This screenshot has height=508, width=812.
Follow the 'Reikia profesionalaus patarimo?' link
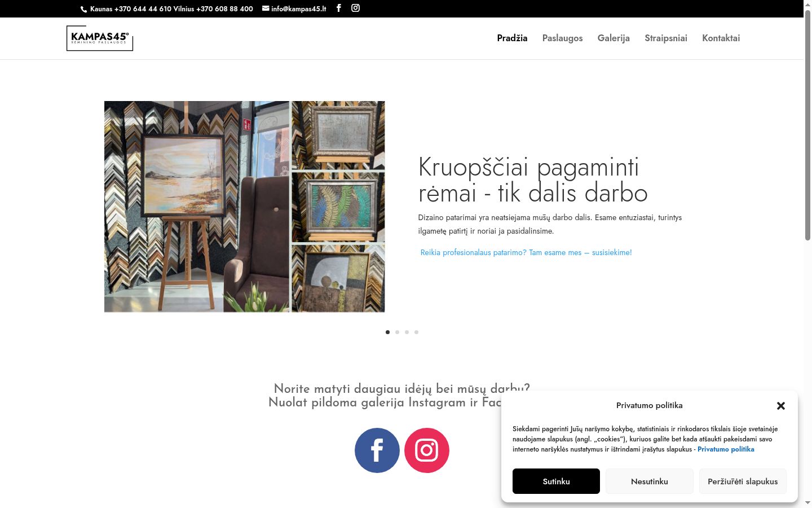[526, 252]
